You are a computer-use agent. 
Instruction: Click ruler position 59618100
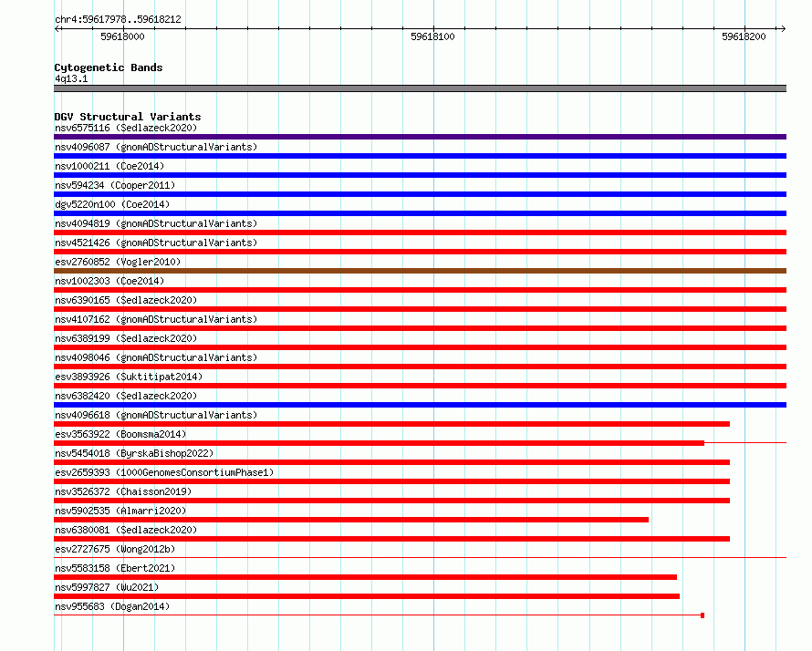tap(433, 36)
